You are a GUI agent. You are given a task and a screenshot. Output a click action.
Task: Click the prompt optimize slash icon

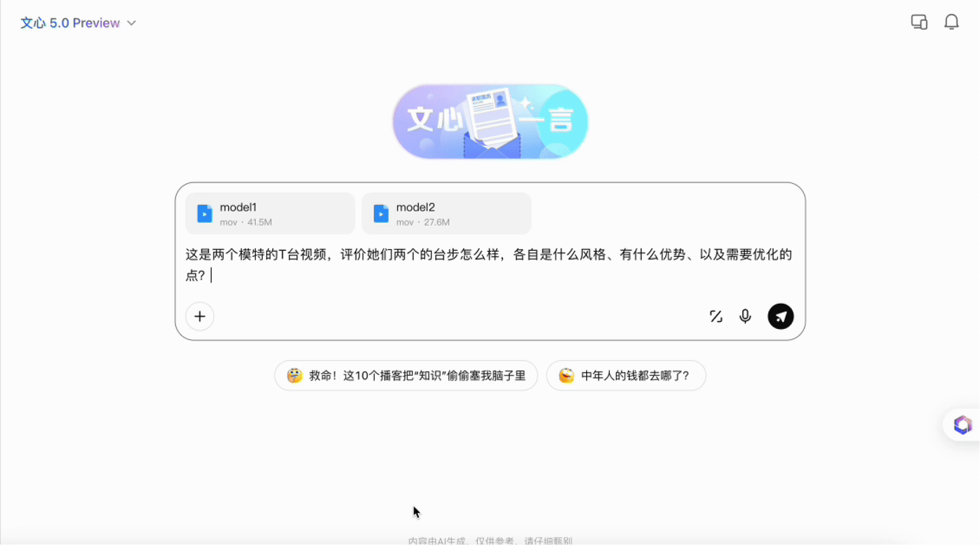[716, 317]
